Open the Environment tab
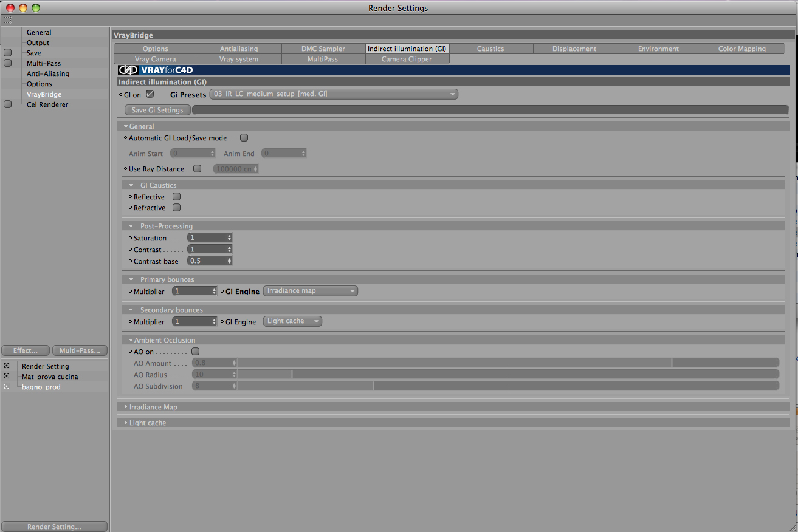The width and height of the screenshot is (798, 532). 659,49
